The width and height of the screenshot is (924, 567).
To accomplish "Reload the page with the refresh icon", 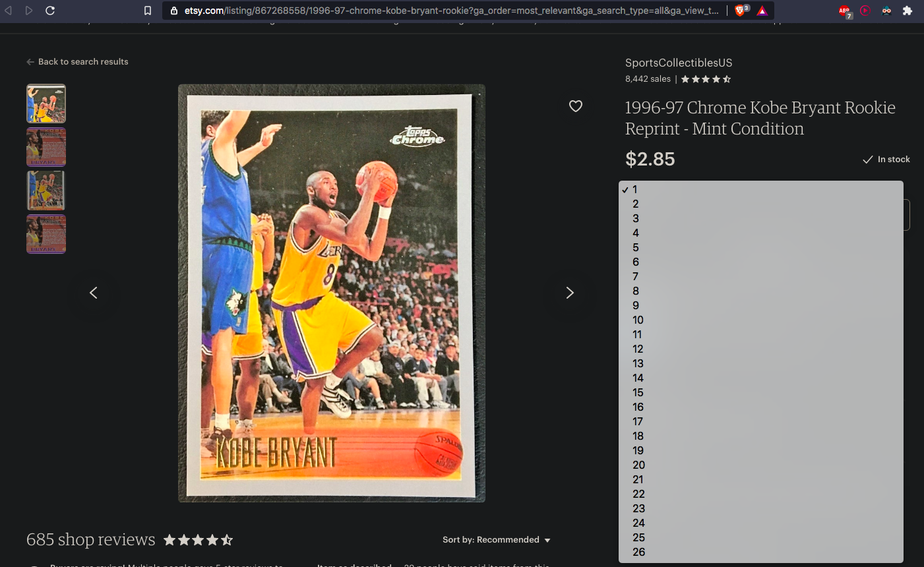I will (x=50, y=11).
